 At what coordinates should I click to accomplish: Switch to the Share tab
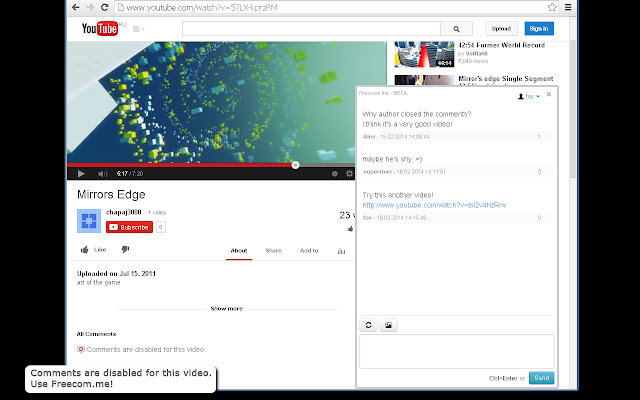pyautogui.click(x=273, y=251)
